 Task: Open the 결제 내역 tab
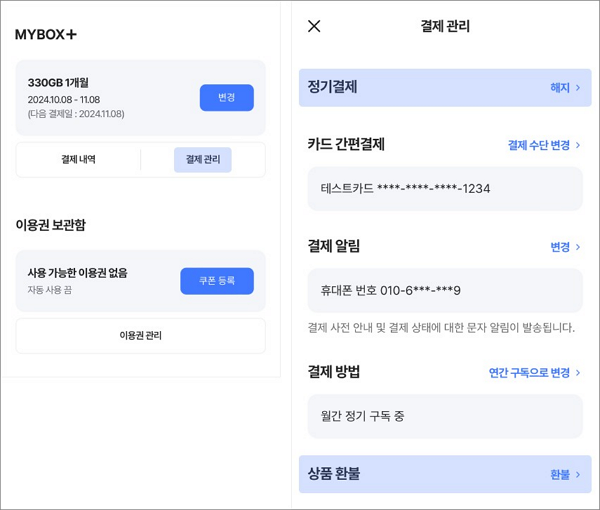(78, 160)
